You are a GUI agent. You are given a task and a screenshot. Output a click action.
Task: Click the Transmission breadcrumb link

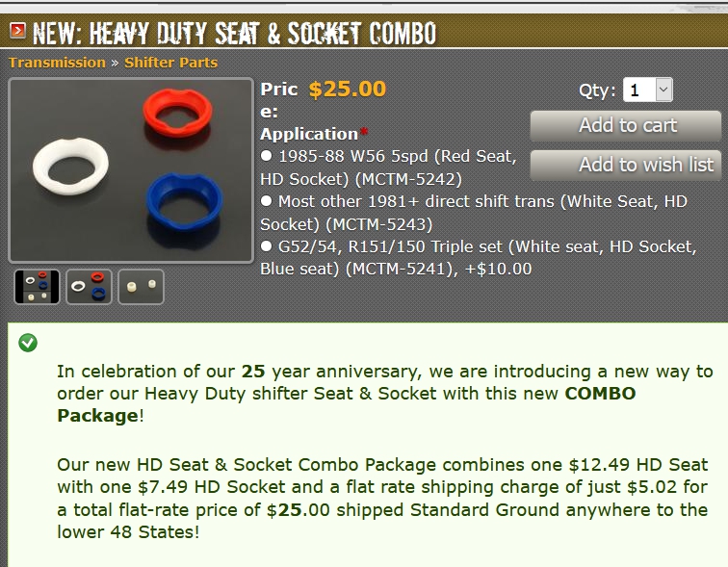pyautogui.click(x=57, y=63)
